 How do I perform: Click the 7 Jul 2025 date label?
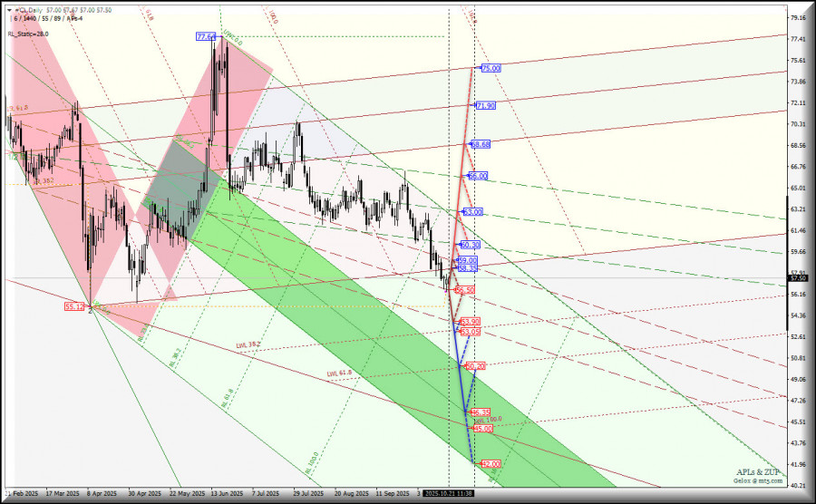(x=266, y=493)
